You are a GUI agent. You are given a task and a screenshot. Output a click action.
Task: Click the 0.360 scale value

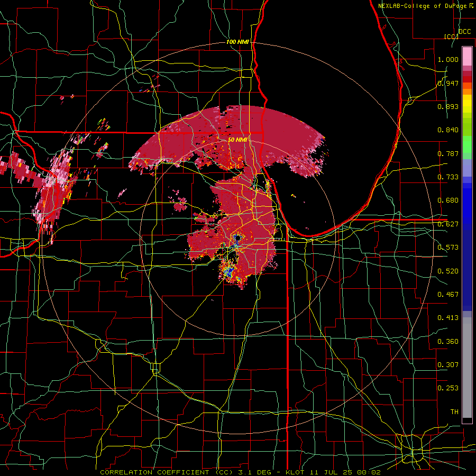click(x=448, y=342)
